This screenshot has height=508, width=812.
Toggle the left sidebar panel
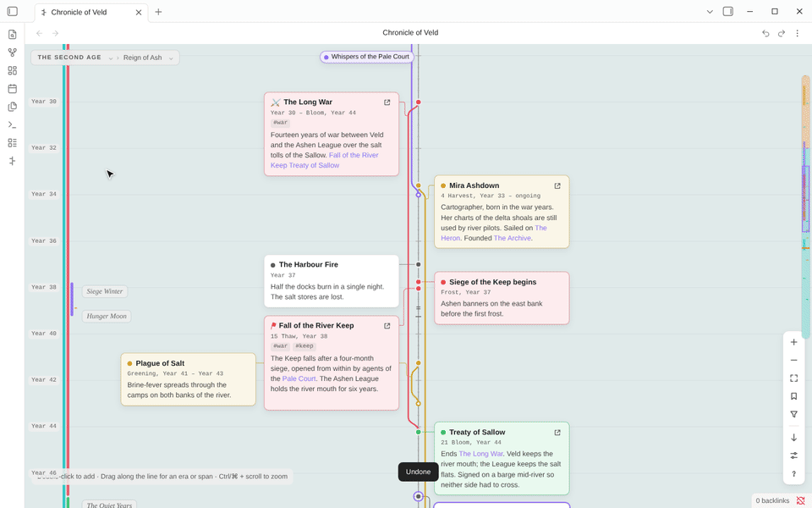coord(13,11)
